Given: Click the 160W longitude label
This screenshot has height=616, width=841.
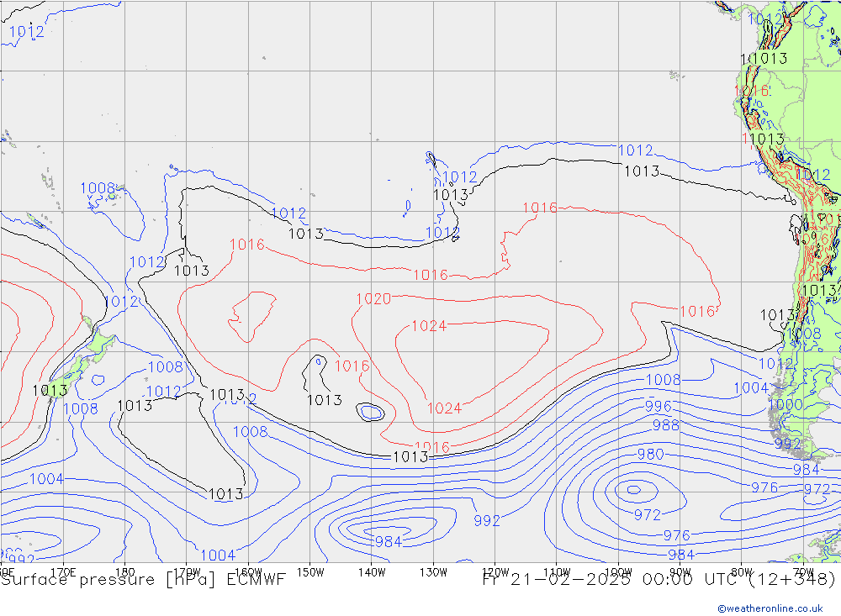Looking at the screenshot, I should 248,571.
